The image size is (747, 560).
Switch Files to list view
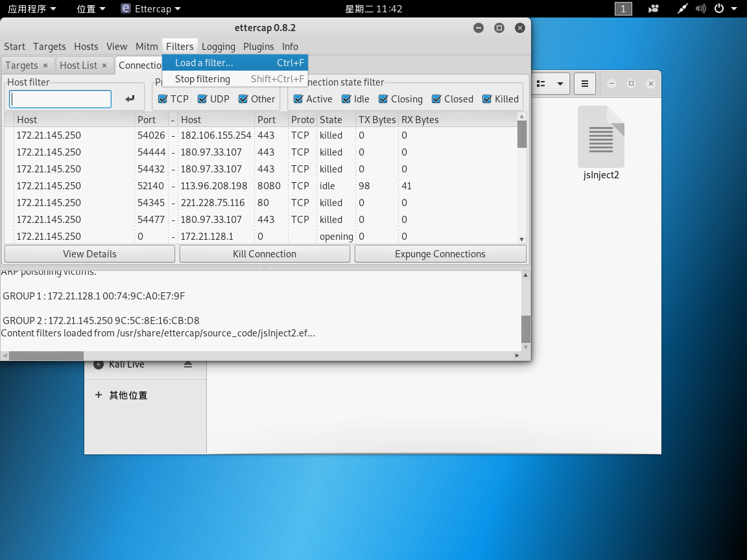pyautogui.click(x=539, y=84)
